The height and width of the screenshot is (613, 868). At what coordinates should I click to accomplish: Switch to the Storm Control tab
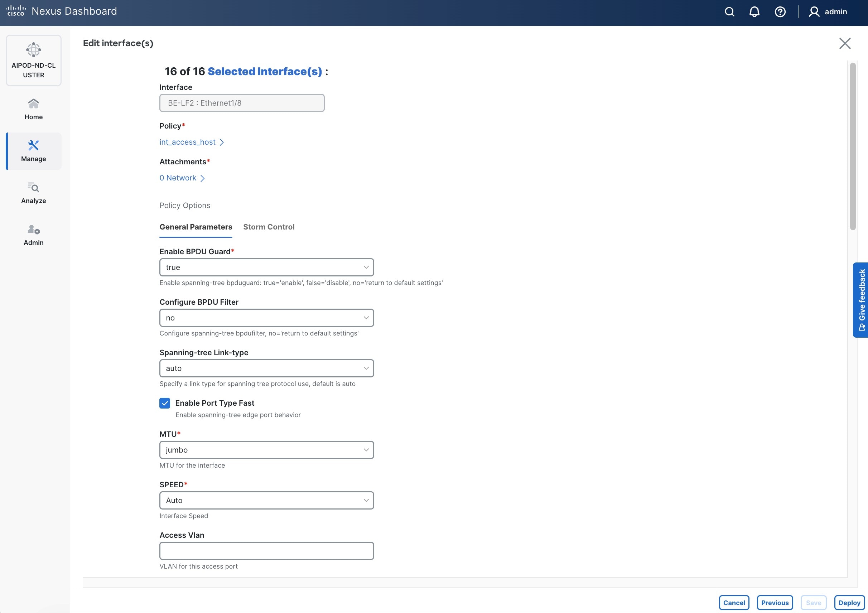(269, 227)
